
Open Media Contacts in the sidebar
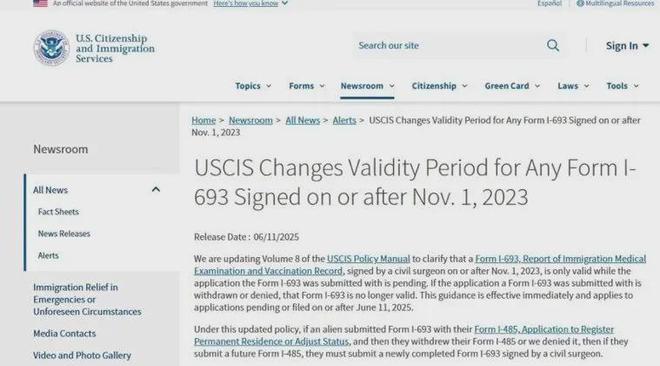(64, 333)
